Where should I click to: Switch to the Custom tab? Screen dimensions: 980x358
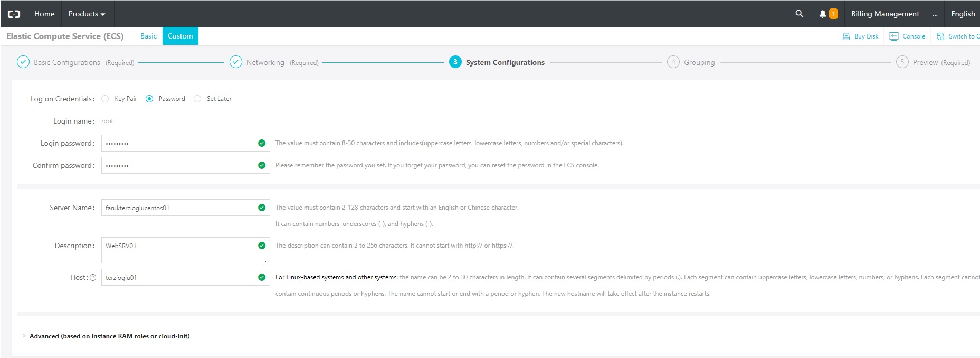[180, 36]
